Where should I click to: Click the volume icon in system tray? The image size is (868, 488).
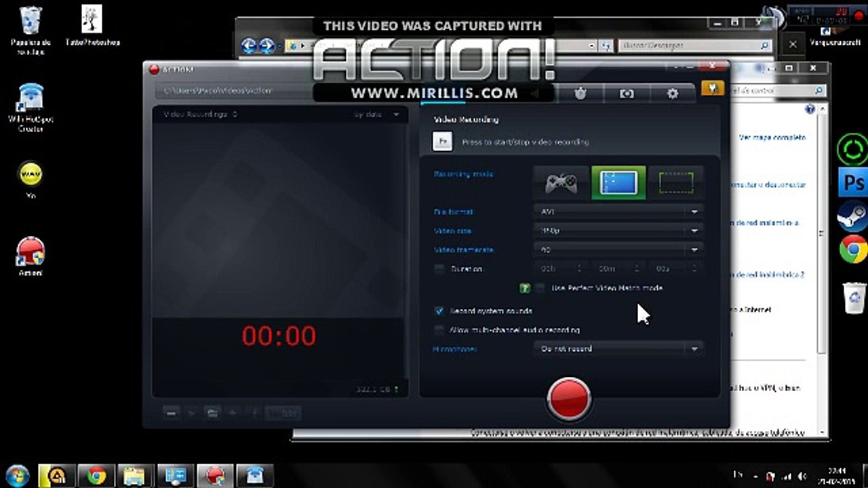[x=802, y=476]
